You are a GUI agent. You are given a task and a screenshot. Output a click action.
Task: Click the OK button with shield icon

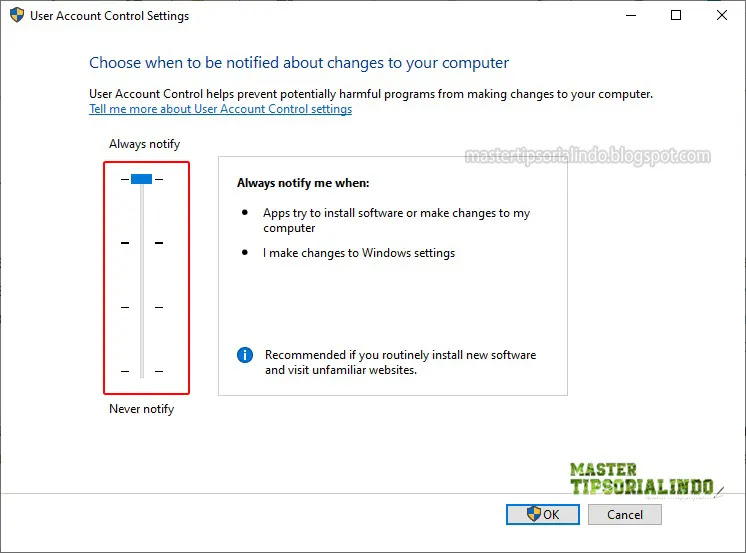click(x=542, y=514)
